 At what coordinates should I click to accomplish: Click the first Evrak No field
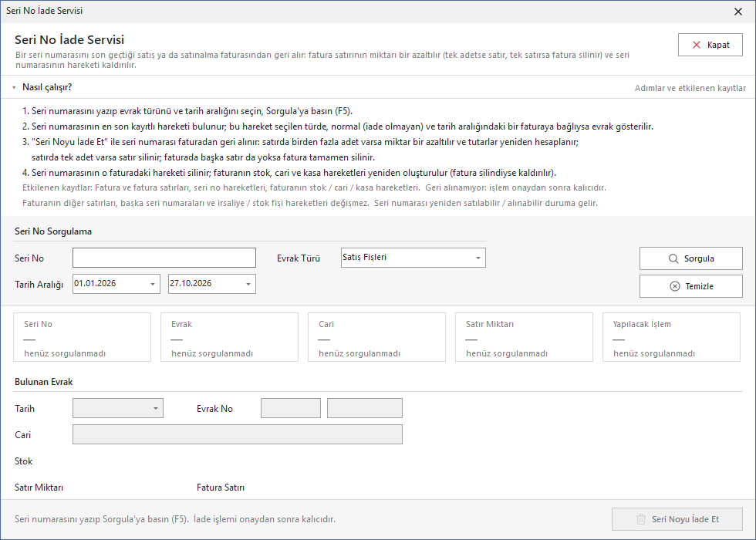pyautogui.click(x=291, y=408)
